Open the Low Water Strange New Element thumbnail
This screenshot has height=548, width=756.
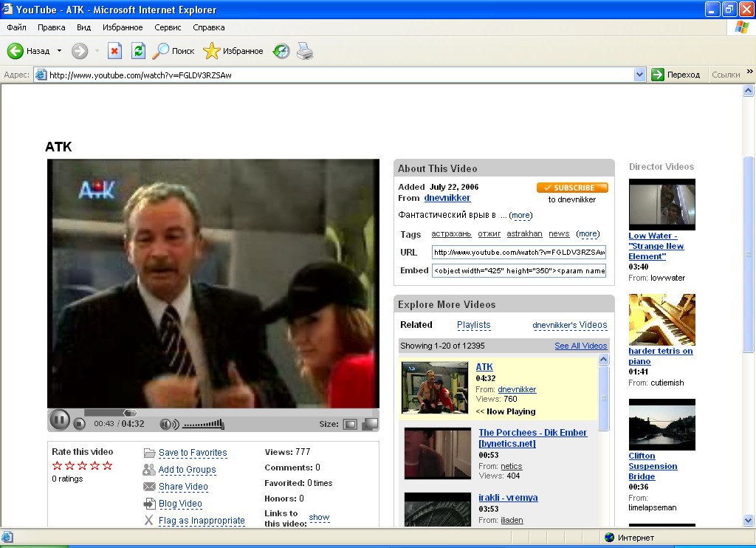click(x=662, y=204)
